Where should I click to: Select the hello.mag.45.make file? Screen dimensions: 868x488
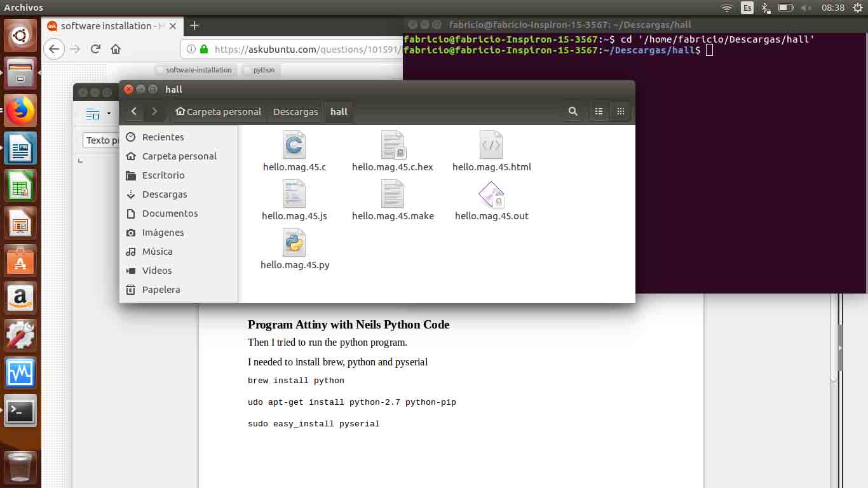pos(393,200)
